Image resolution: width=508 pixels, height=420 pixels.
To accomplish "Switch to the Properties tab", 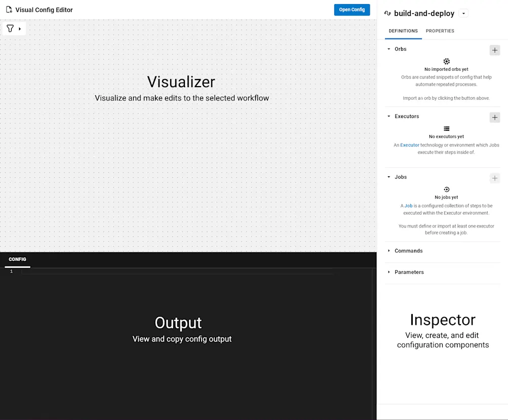I will click(440, 31).
